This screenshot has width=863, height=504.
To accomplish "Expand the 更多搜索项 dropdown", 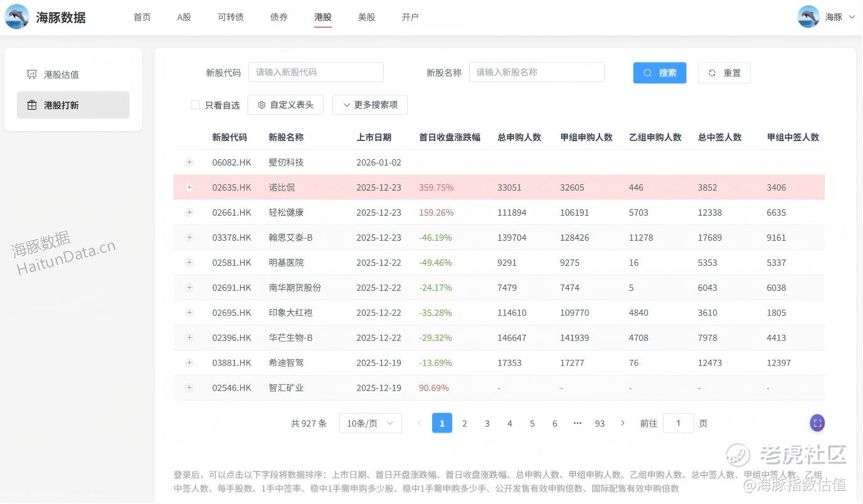I will click(x=369, y=105).
